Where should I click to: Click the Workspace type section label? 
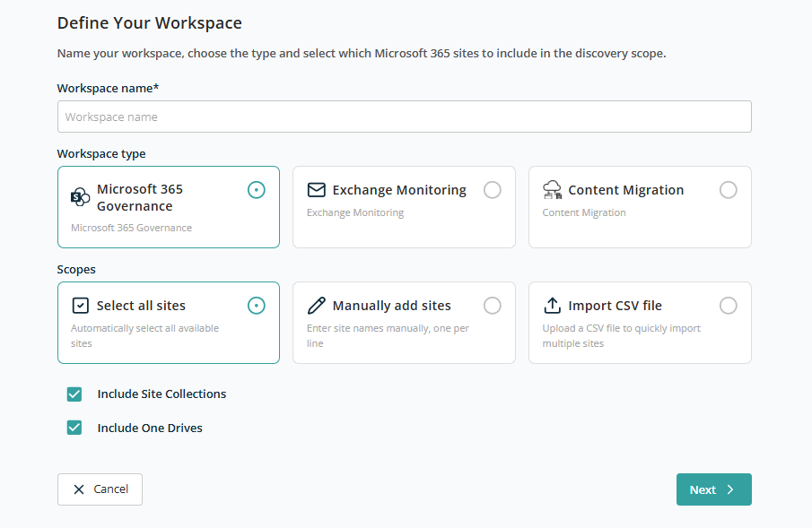click(x=101, y=154)
